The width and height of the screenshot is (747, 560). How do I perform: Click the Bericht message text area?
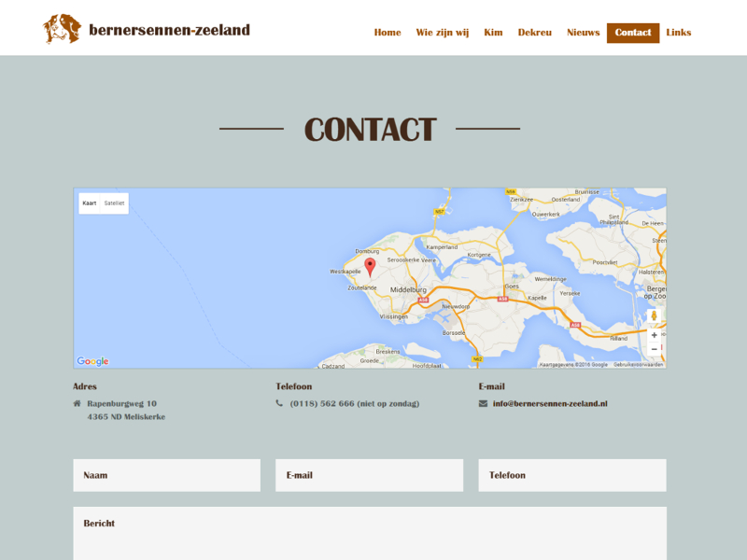(370, 533)
